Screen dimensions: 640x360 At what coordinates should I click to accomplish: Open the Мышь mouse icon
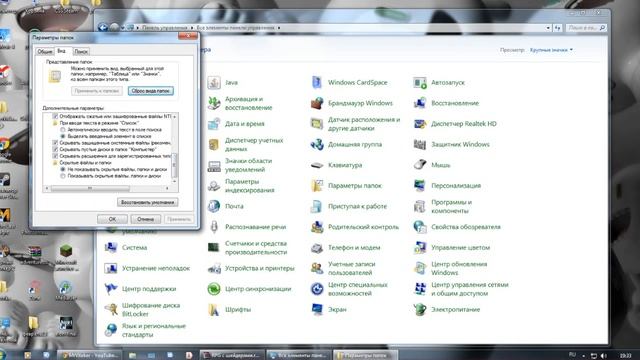[420, 165]
